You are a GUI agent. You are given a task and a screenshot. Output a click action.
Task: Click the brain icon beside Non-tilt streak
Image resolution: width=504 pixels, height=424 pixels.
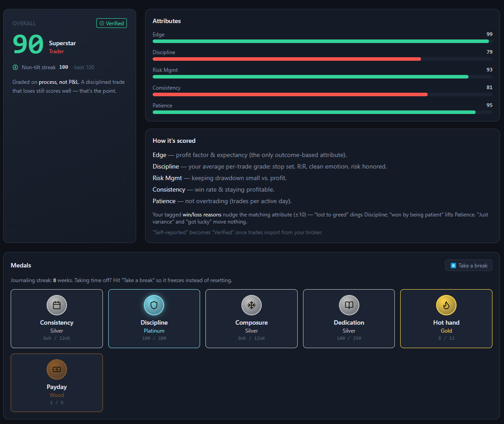(x=15, y=67)
